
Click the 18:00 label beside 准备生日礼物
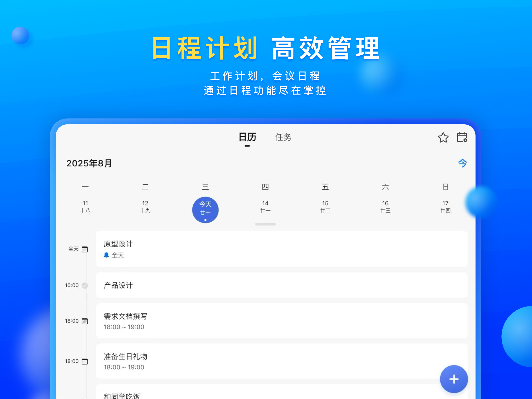tap(72, 361)
